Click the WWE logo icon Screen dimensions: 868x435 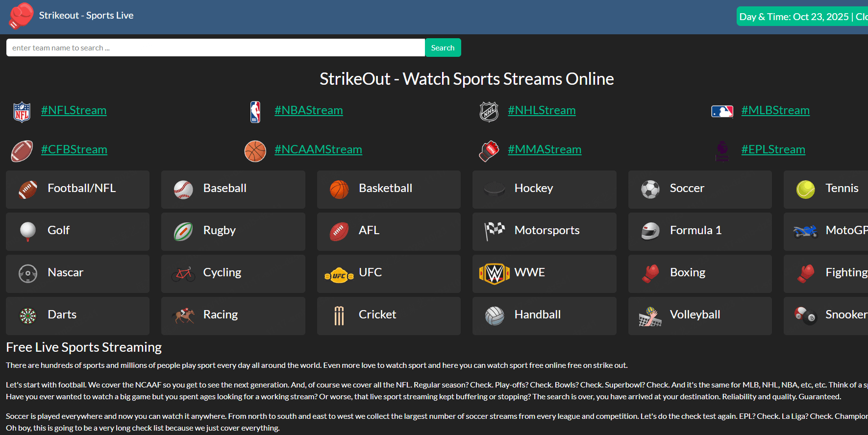click(494, 273)
